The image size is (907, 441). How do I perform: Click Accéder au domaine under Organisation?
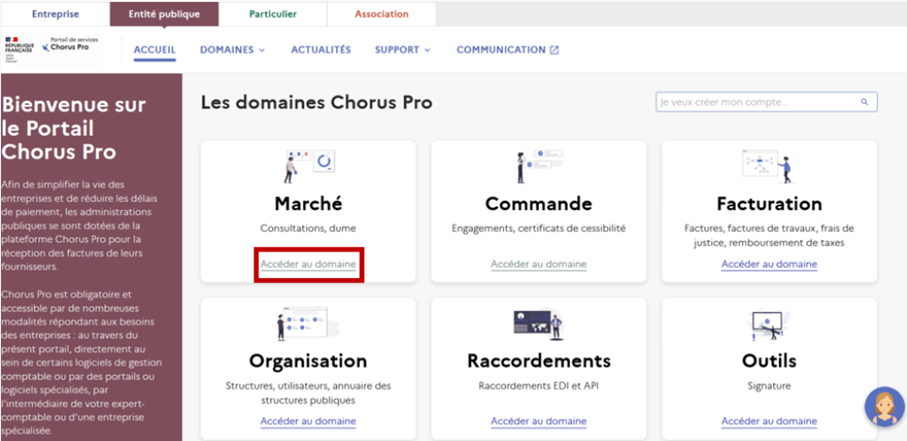click(x=308, y=421)
